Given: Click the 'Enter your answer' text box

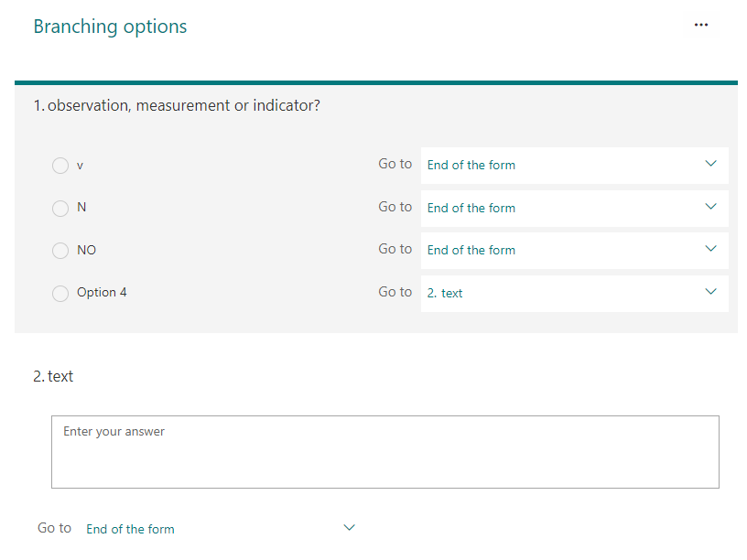Looking at the screenshot, I should 384,452.
